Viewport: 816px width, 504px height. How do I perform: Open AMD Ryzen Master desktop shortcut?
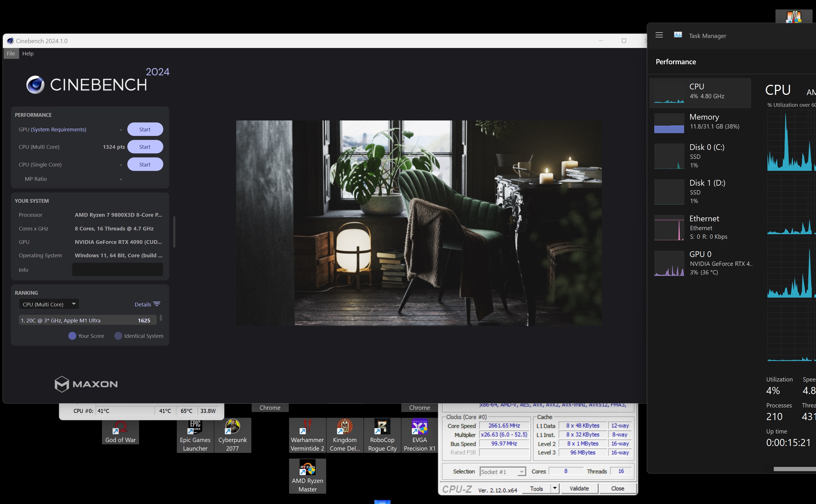pyautogui.click(x=307, y=476)
